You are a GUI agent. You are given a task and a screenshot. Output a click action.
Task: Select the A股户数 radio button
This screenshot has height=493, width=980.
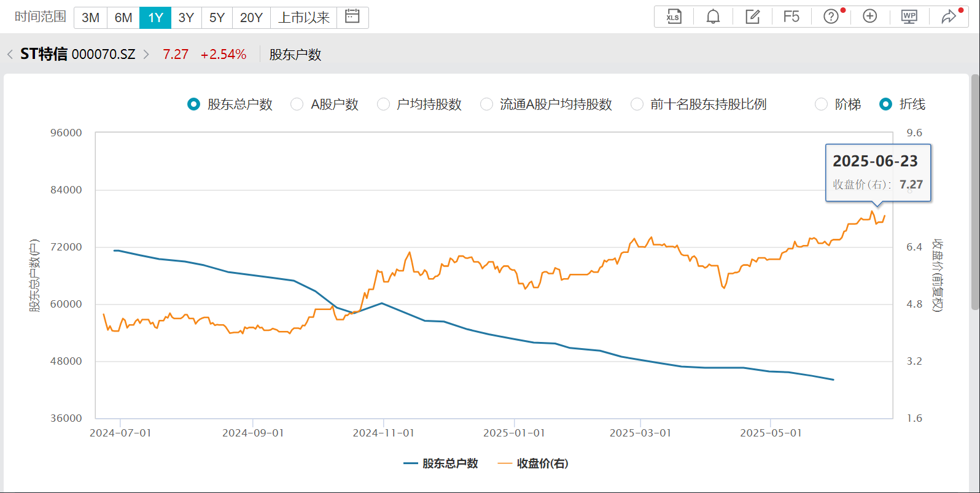[297, 104]
